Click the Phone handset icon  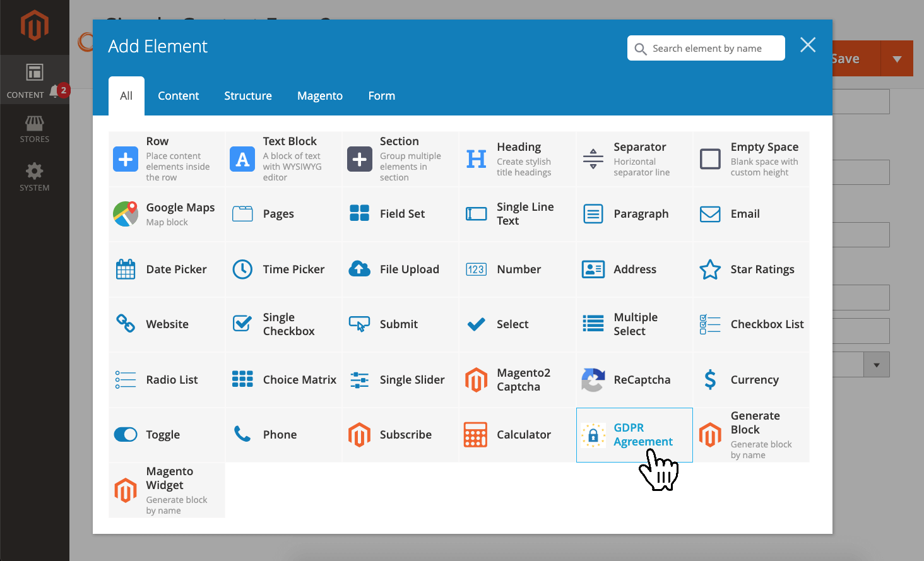tap(242, 434)
